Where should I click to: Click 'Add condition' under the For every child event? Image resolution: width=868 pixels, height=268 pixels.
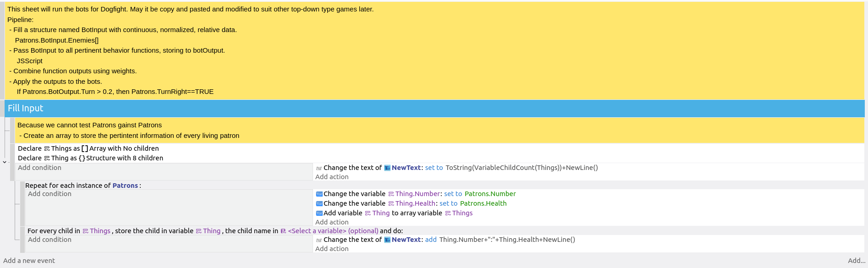(x=49, y=240)
